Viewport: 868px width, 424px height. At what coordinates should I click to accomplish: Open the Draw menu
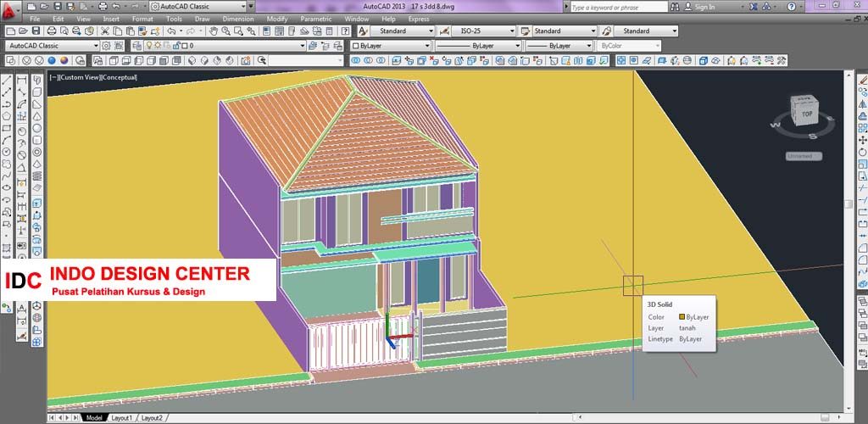point(202,19)
